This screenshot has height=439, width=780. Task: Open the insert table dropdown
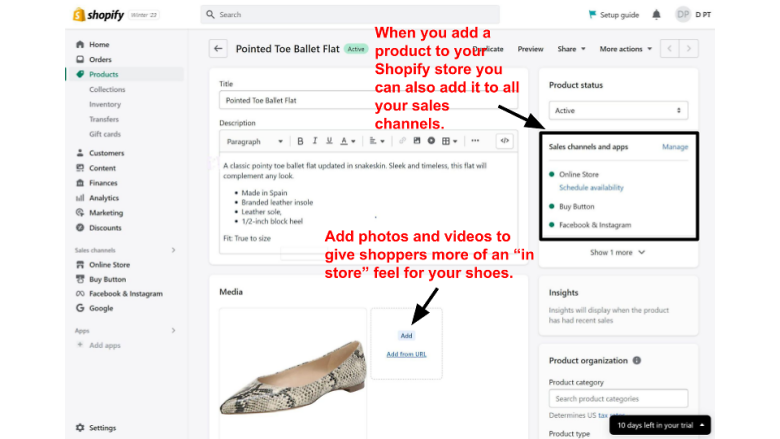coord(450,141)
